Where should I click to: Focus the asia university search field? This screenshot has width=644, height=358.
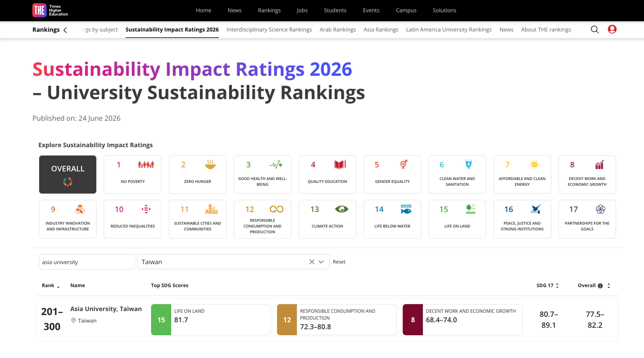coord(87,262)
